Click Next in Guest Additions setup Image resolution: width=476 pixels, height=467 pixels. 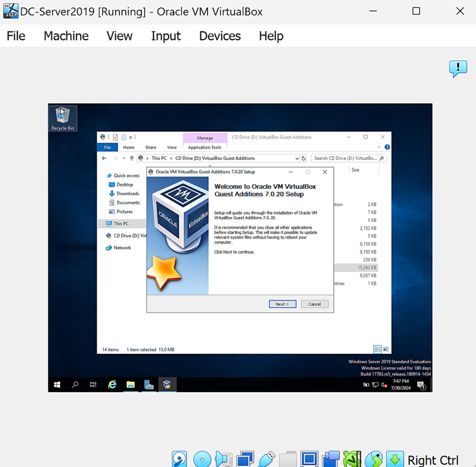[x=282, y=304]
